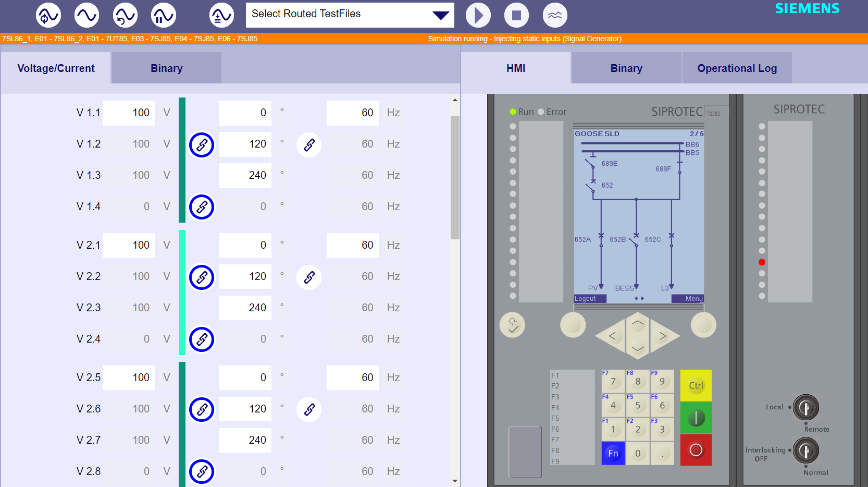This screenshot has height=487, width=868.
Task: Click round softkey below Menu label
Action: click(703, 325)
